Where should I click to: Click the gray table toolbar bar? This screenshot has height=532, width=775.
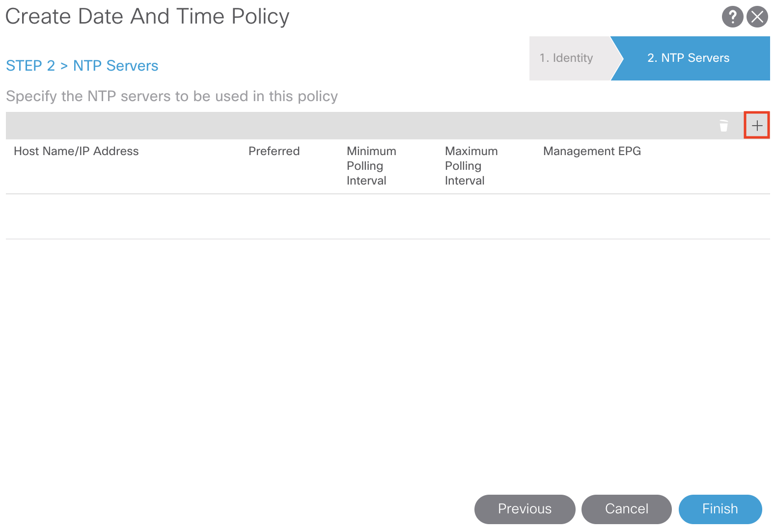(344, 126)
